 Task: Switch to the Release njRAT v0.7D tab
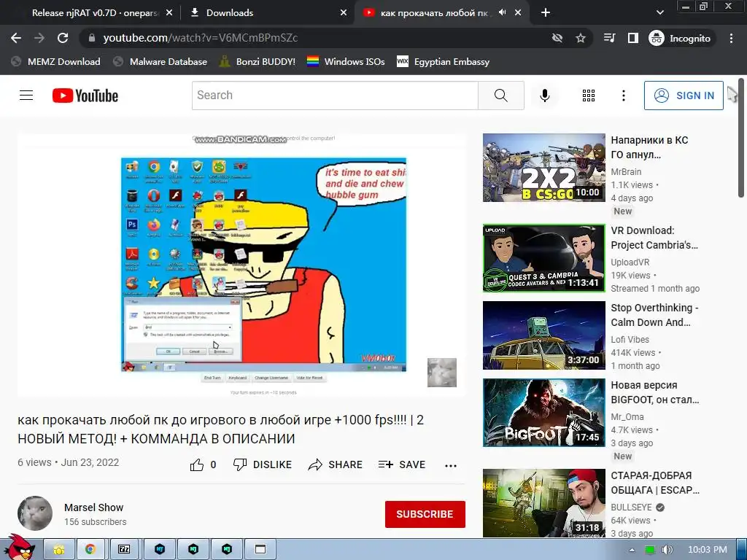pos(94,13)
